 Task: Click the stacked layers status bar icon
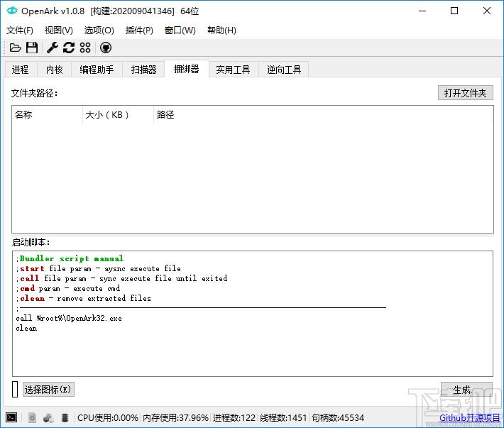click(x=65, y=418)
